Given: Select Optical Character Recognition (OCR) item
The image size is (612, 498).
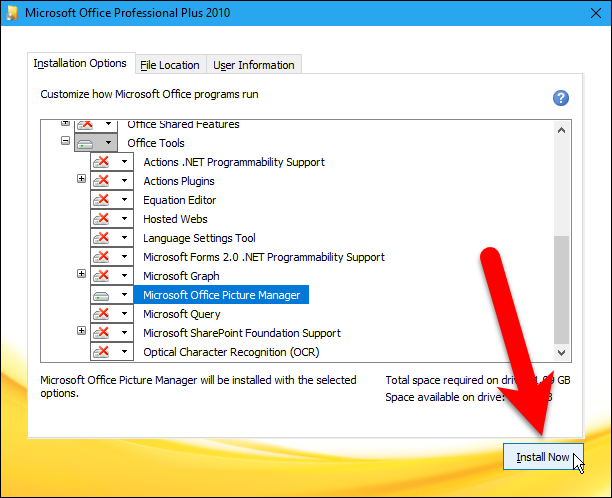Looking at the screenshot, I should (x=231, y=352).
